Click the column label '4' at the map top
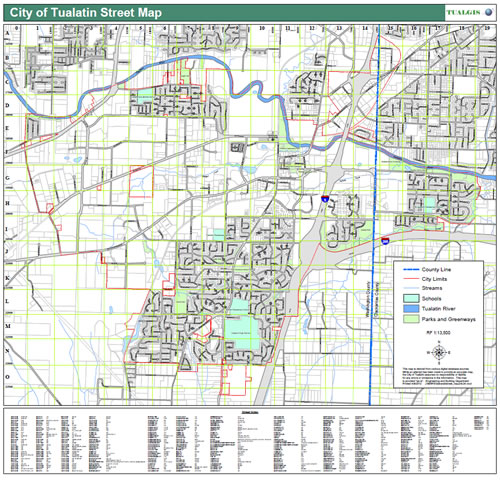This screenshot has width=500, height=480. tap(116, 28)
